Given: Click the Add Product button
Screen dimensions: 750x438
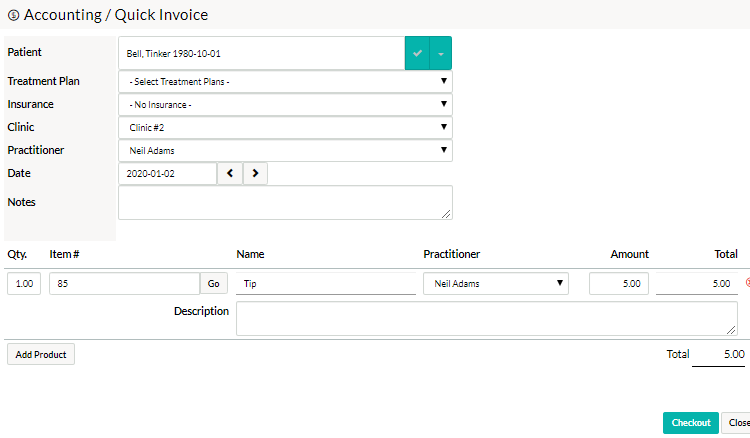Looking at the screenshot, I should click(x=41, y=354).
